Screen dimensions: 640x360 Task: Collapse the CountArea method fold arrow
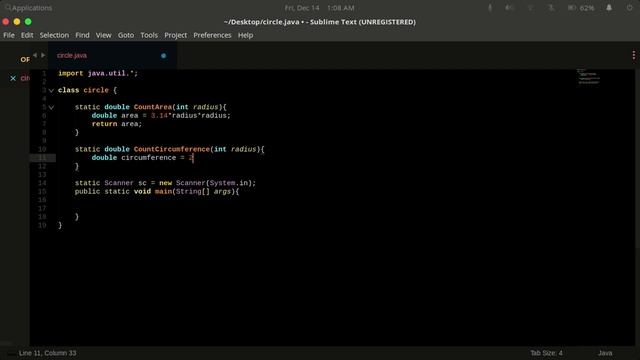[51, 107]
